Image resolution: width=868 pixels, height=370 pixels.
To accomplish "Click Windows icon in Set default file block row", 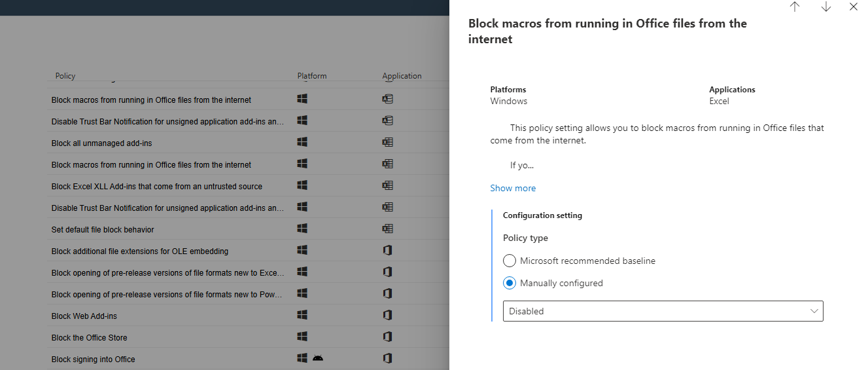I will pyautogui.click(x=302, y=229).
